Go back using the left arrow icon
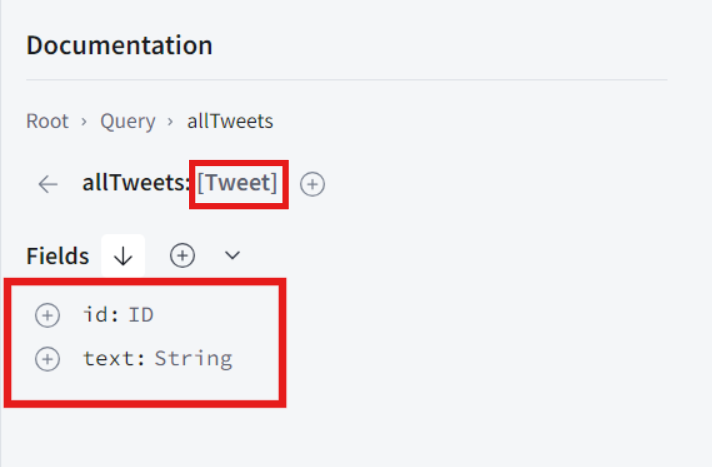 pos(48,184)
